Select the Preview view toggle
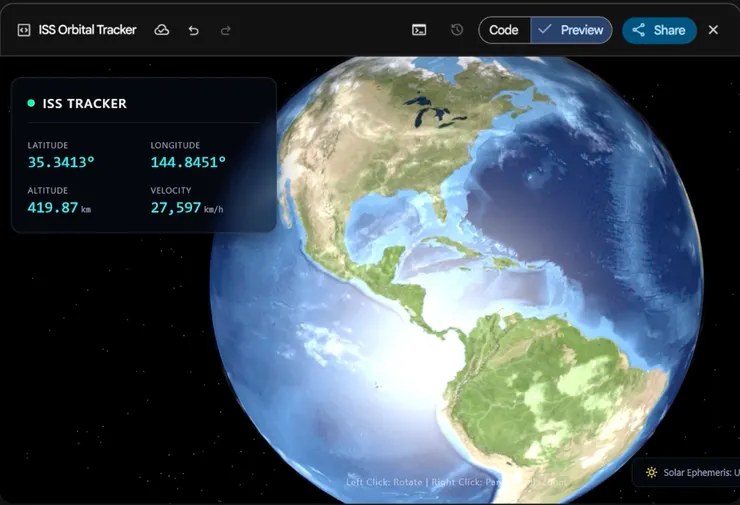Viewport: 740px width, 505px height. point(571,30)
